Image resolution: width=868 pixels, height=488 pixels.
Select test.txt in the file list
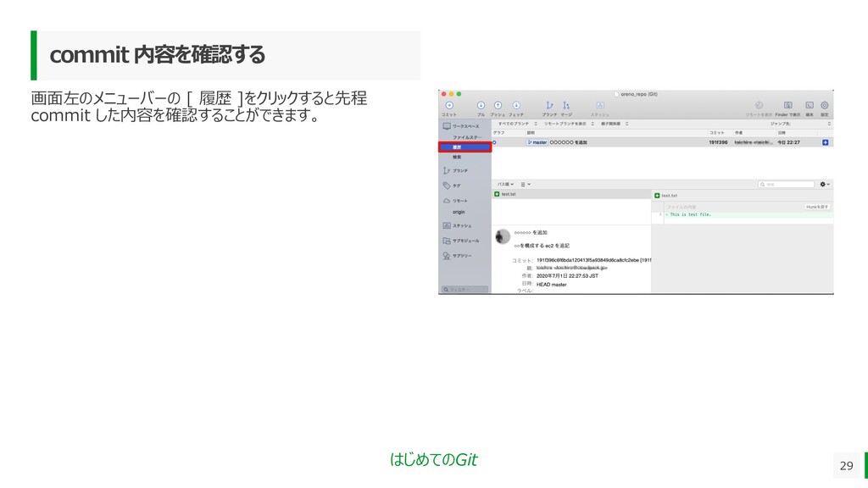pyautogui.click(x=571, y=194)
